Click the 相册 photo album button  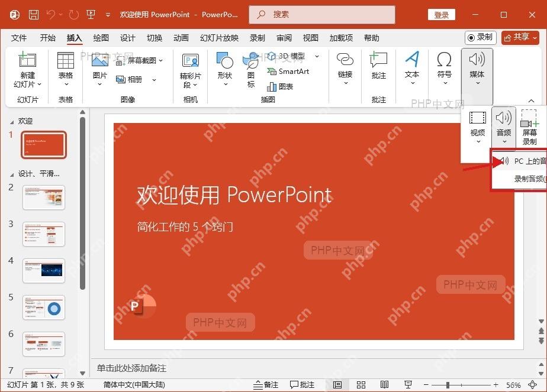click(x=129, y=80)
